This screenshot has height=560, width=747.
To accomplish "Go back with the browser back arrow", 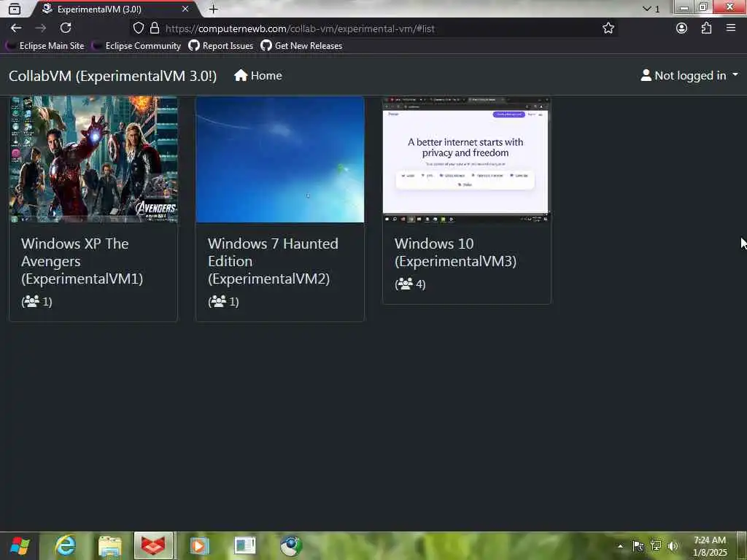I will [16, 28].
